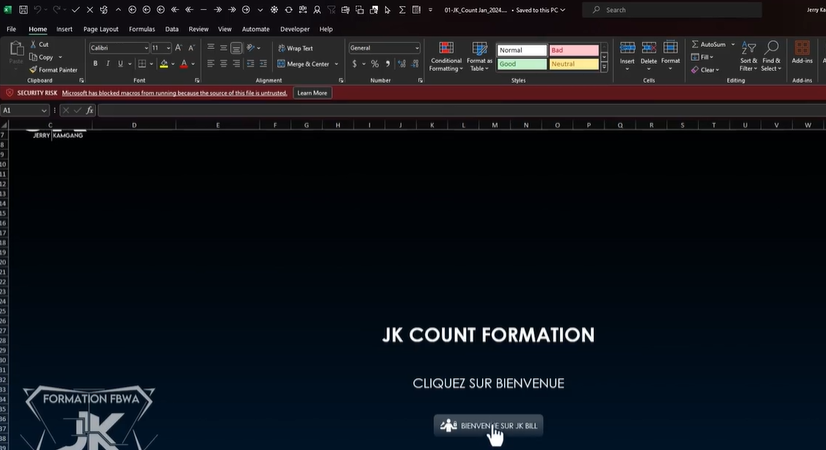Open font size 11 dropdown
Image resolution: width=826 pixels, height=450 pixels.
pos(168,48)
